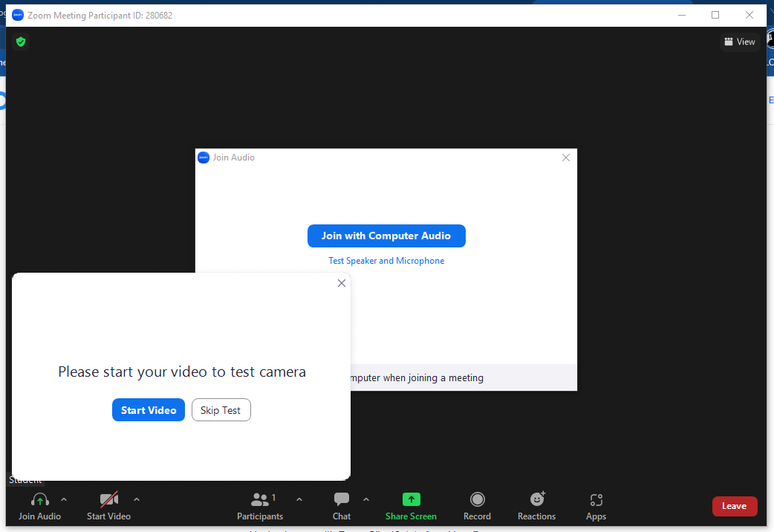Close the camera test popup

point(342,283)
